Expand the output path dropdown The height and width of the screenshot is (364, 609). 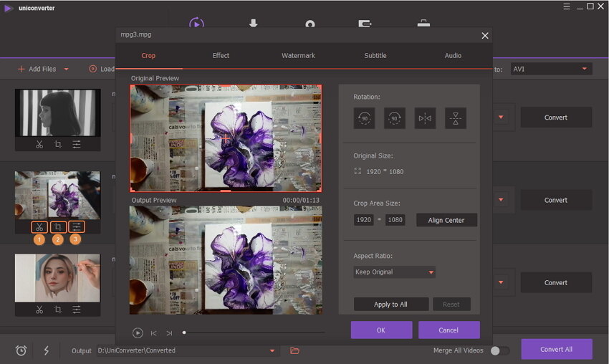coord(272,350)
